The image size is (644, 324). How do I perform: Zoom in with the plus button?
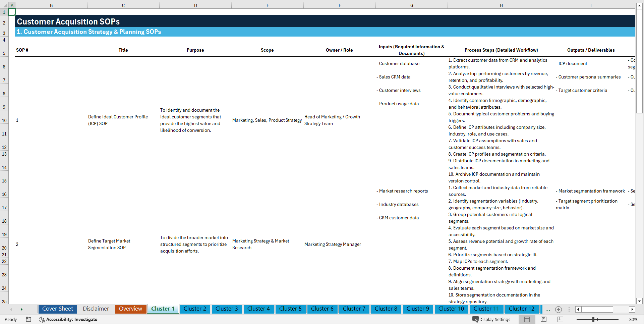click(622, 319)
